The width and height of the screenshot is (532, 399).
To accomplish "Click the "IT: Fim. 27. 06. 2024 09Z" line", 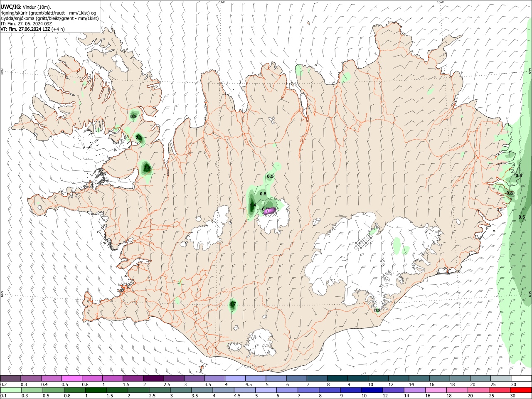I will coord(26,24).
